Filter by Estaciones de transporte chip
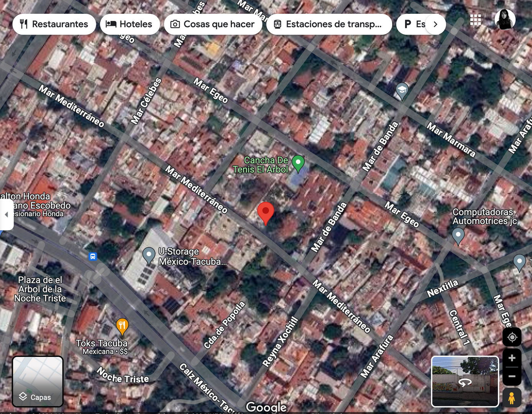The image size is (532, 414). pyautogui.click(x=329, y=24)
